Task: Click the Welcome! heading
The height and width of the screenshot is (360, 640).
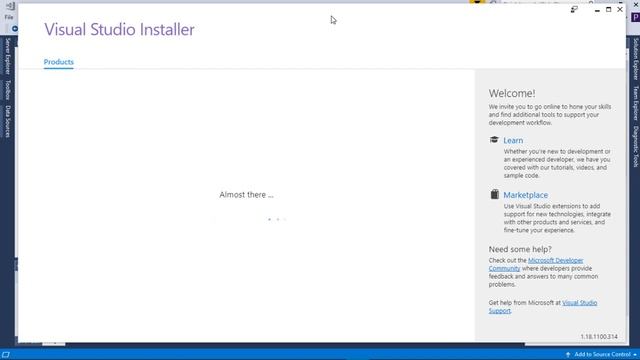Action: point(512,93)
